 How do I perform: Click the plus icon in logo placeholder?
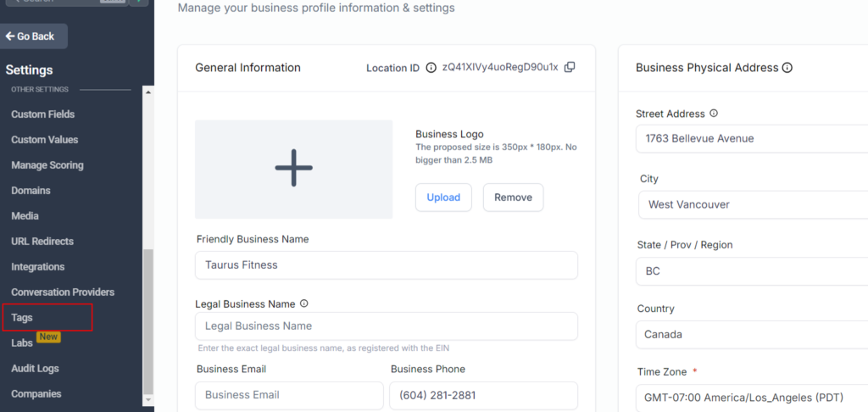293,168
